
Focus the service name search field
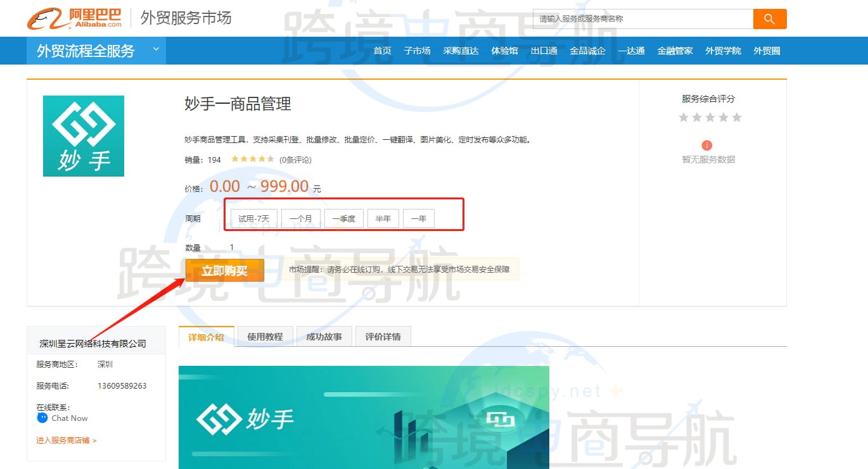[x=642, y=19]
